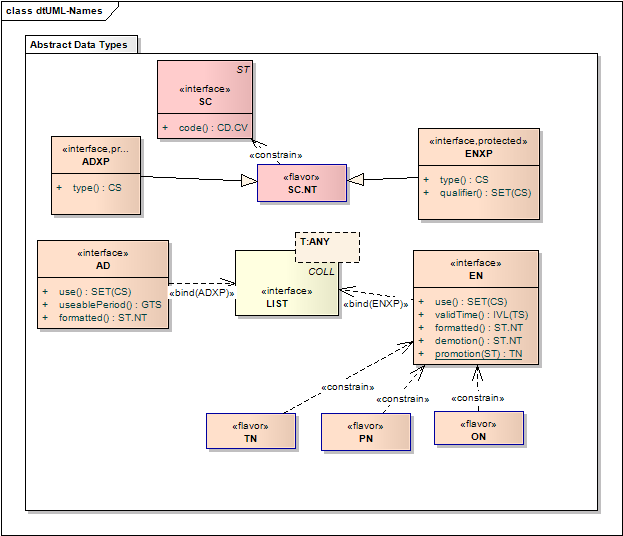
Task: Click generalization arrowhead from ENXP to SC.NT
Action: pos(355,180)
